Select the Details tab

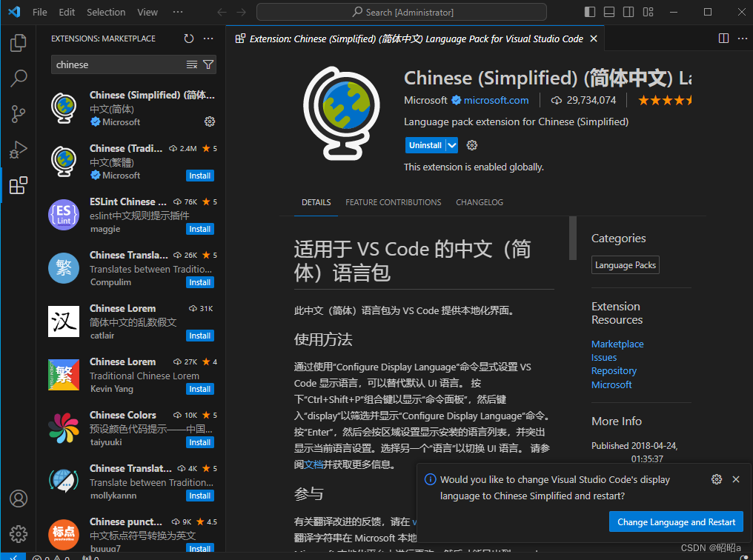tap(316, 202)
